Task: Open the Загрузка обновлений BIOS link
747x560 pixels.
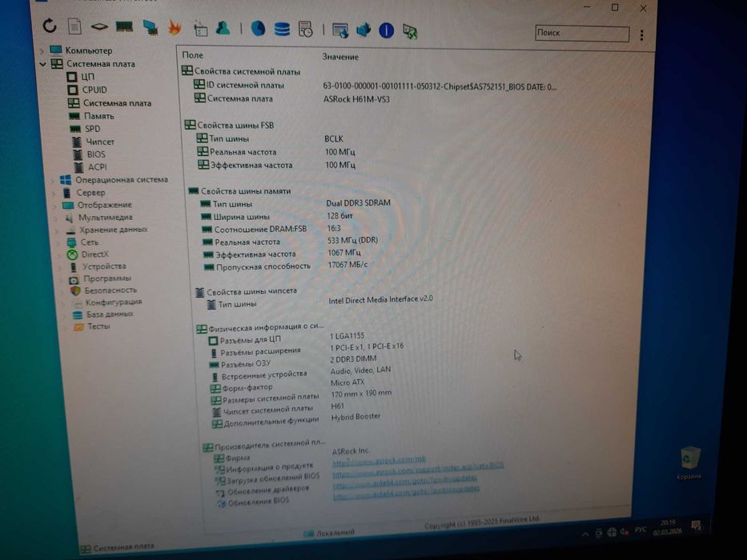Action: 418,471
